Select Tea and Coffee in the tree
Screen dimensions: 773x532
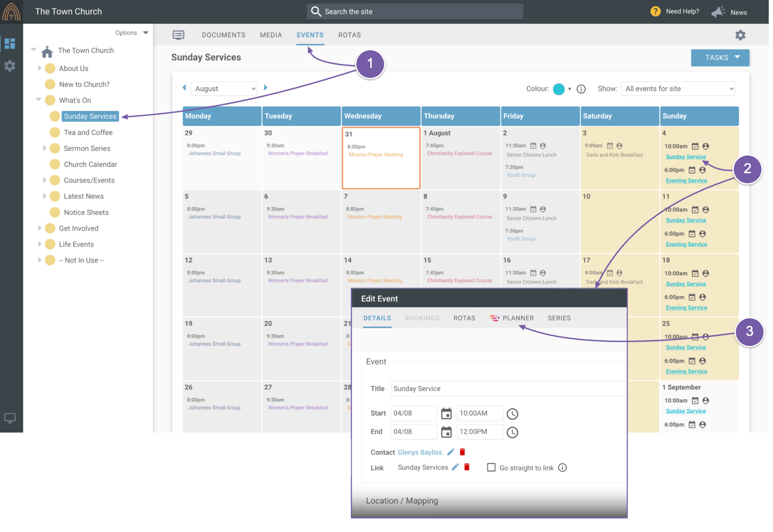click(x=89, y=133)
